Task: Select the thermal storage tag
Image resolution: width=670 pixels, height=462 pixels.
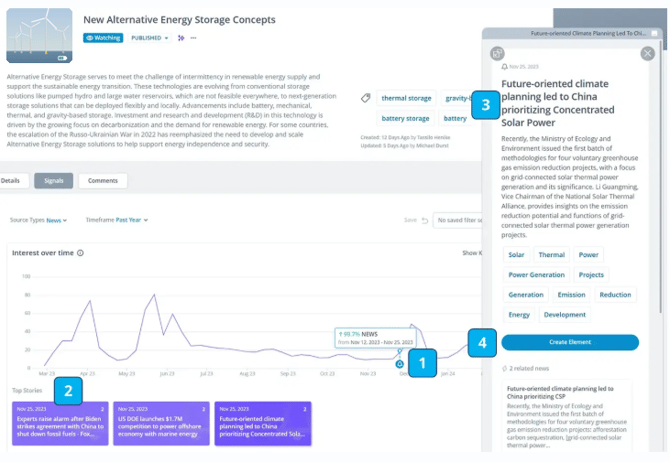Action: [x=406, y=98]
